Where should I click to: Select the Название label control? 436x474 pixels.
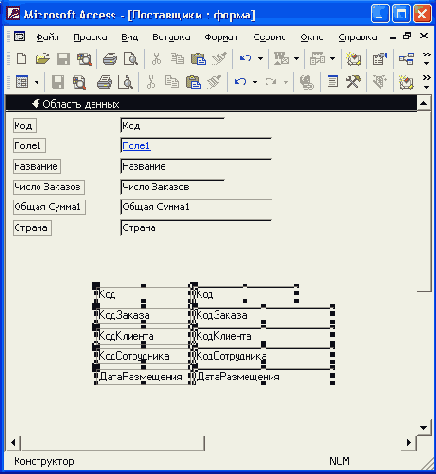37,166
